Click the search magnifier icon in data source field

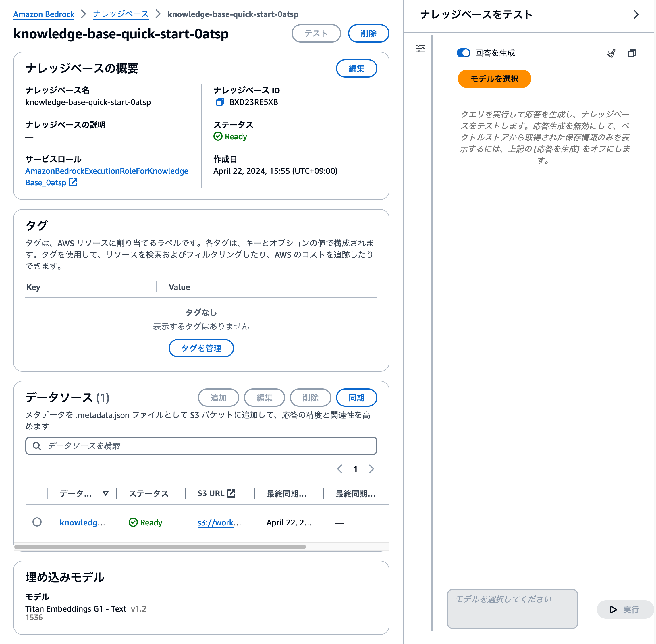tap(37, 446)
